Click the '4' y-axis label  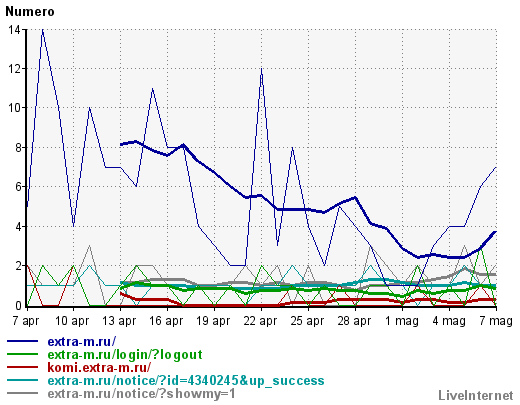click(18, 226)
